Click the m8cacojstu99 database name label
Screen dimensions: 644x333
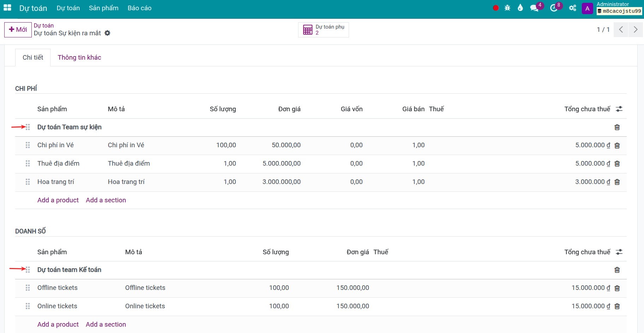[620, 11]
